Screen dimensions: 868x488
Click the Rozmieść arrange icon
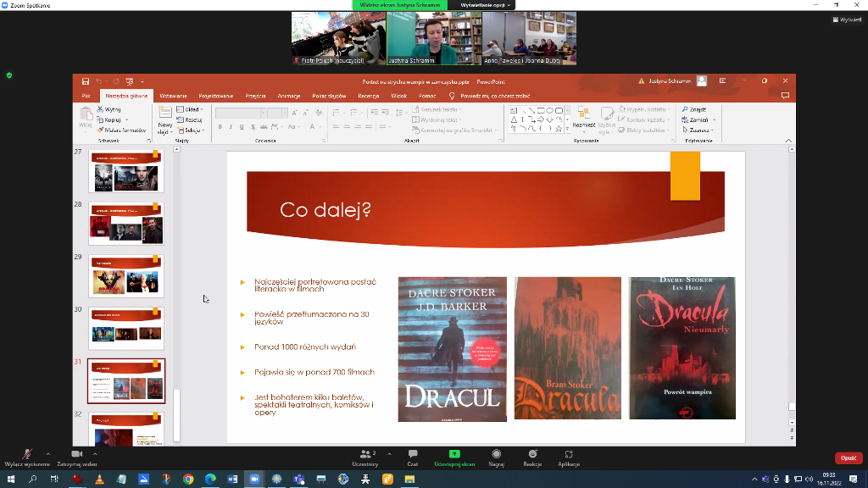pos(583,115)
